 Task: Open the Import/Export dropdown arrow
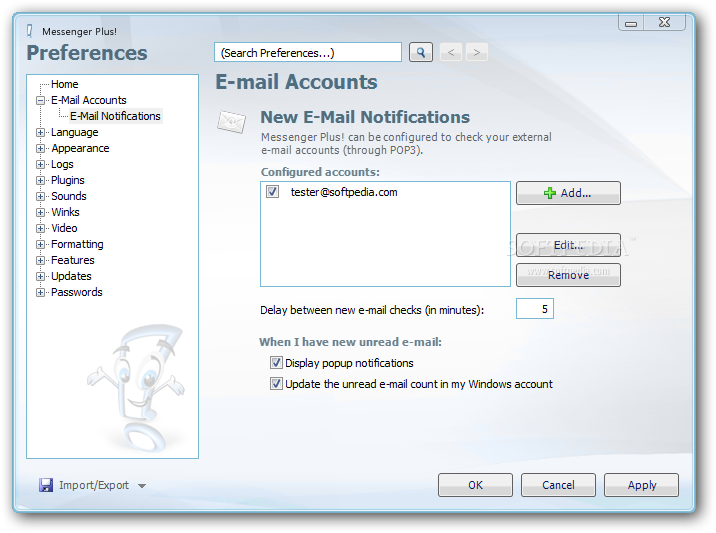click(142, 486)
